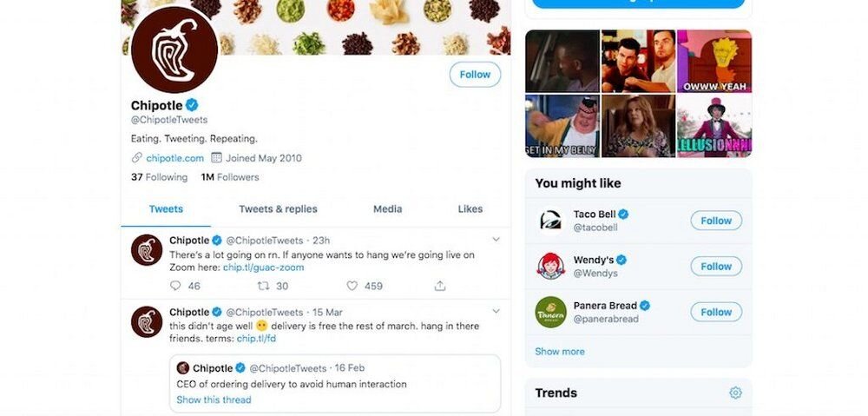The image size is (868, 416).
Task: Open dropdown caret on 15 Mar tweet
Action: [496, 311]
